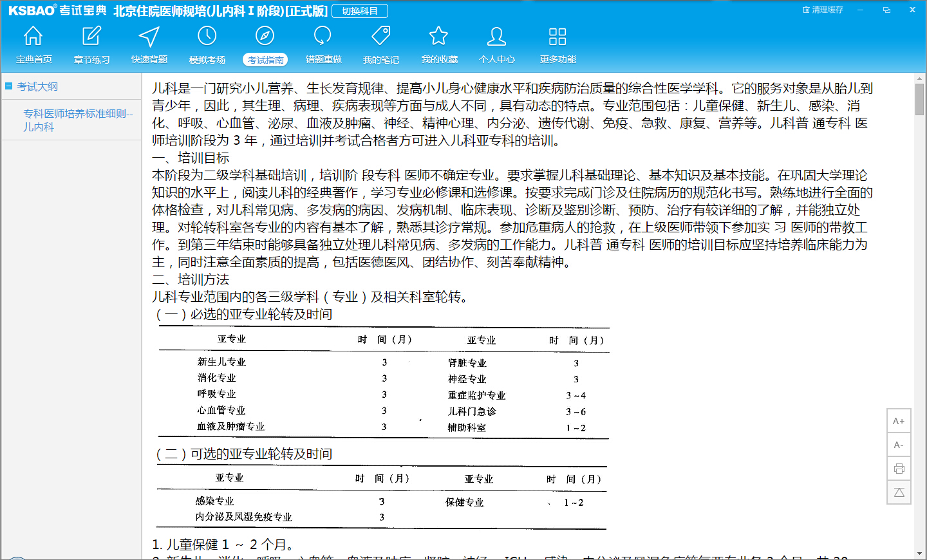927x560 pixels.
Task: Click the 切换科目 switch subject button
Action: pyautogui.click(x=360, y=11)
